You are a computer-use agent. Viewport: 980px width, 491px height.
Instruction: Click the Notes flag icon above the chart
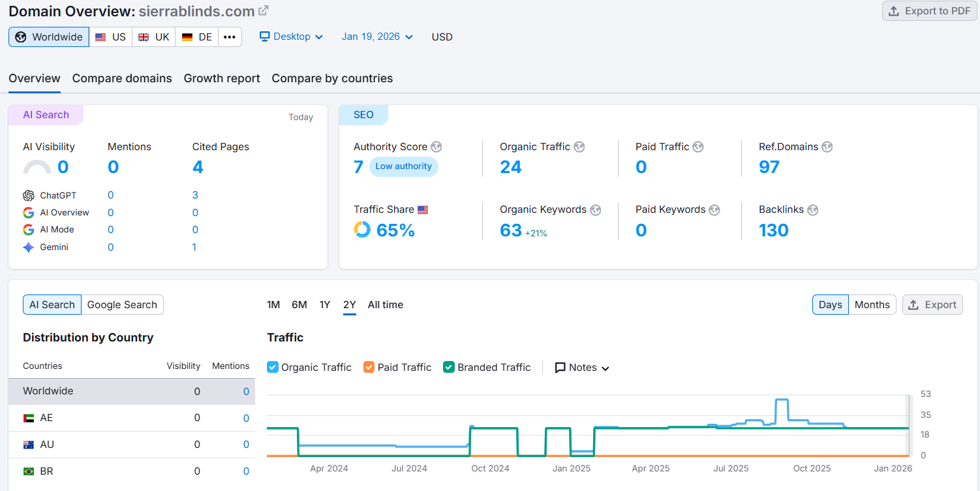[559, 367]
